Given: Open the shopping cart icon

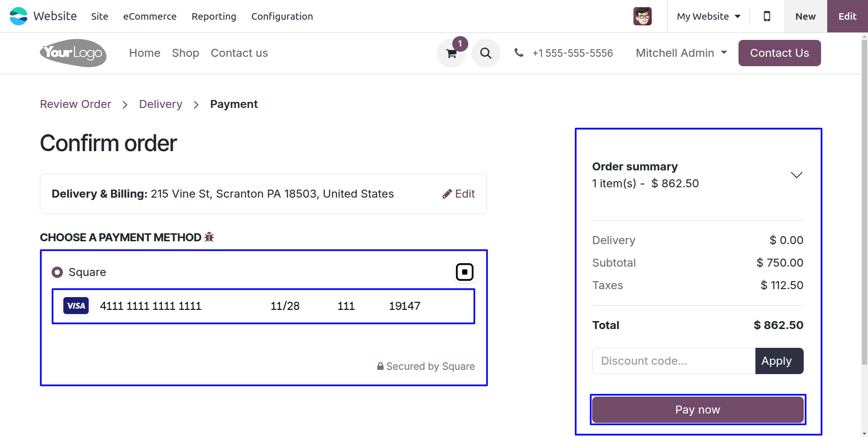Looking at the screenshot, I should [x=451, y=53].
